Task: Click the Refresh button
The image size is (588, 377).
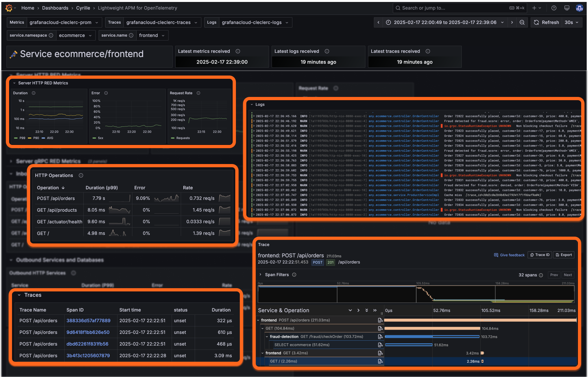Action: pyautogui.click(x=546, y=22)
